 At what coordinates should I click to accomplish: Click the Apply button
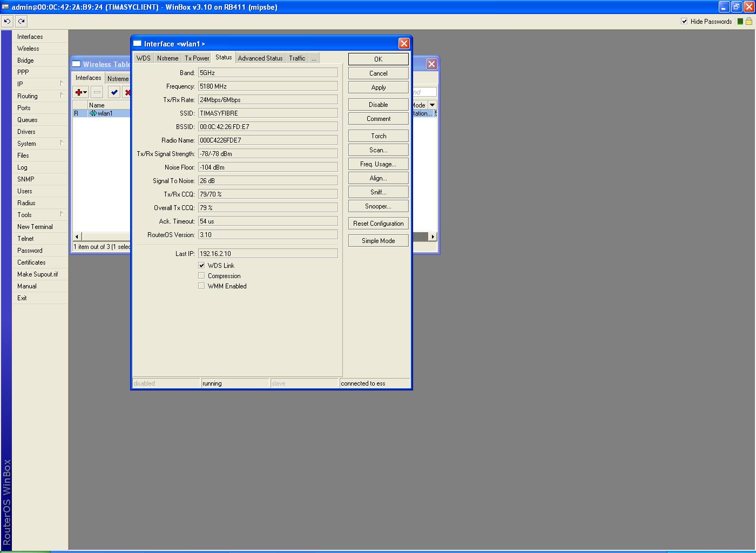(x=379, y=87)
